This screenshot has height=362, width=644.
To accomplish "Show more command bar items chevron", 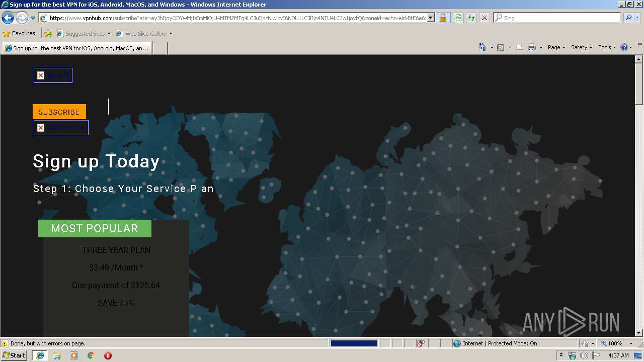I will coord(640,45).
